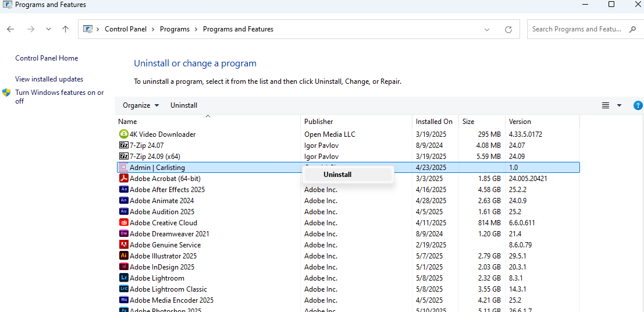644x312 pixels.
Task: Choose Uninstall from the context menu
Action: (x=348, y=174)
